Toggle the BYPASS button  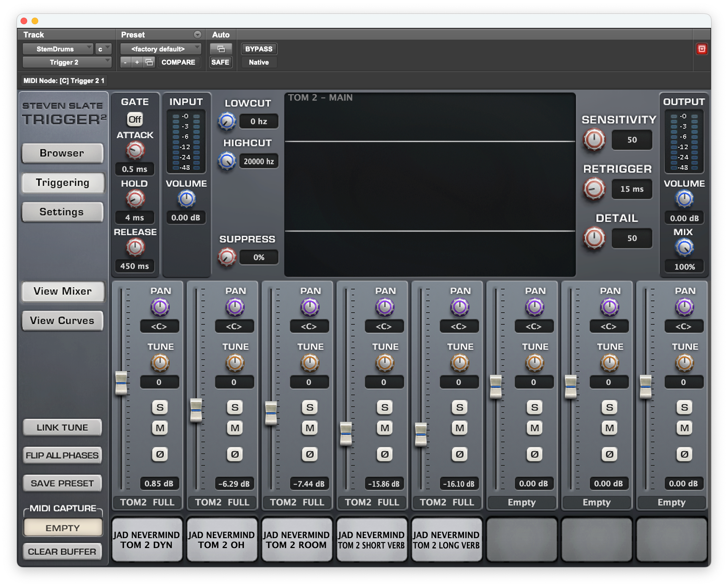click(x=259, y=49)
